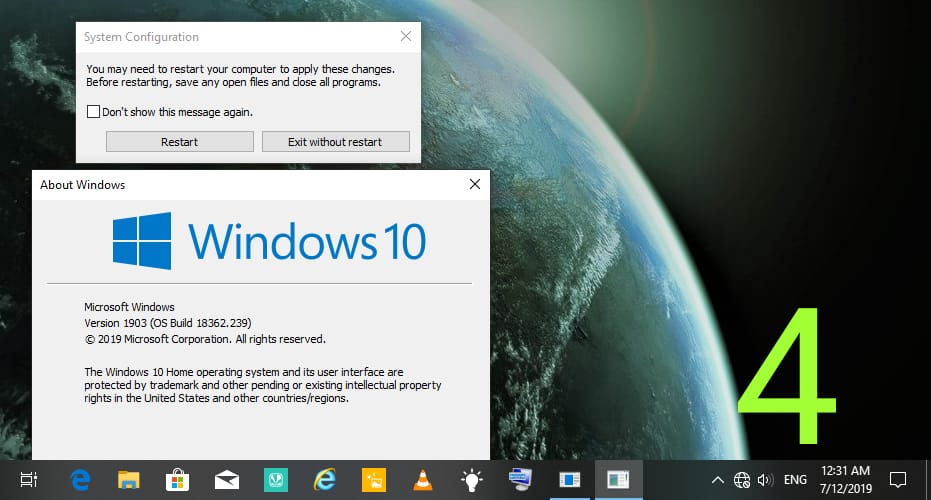The height and width of the screenshot is (500, 931).
Task: Check the Don't show this message again box
Action: [93, 112]
